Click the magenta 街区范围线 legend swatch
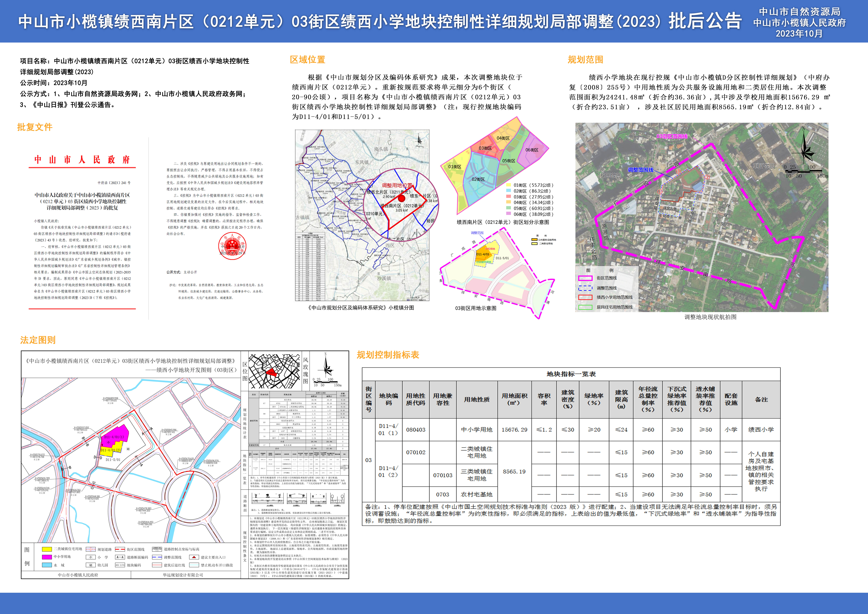 coord(585,278)
